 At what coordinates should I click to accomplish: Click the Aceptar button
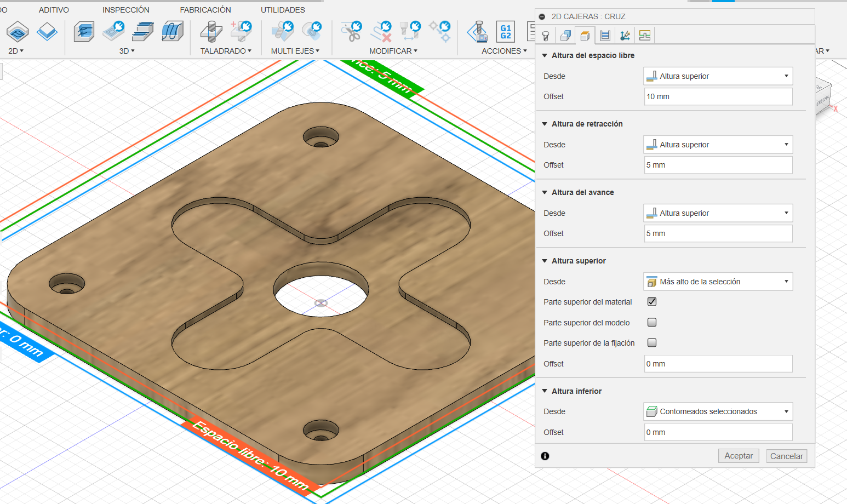pyautogui.click(x=739, y=456)
